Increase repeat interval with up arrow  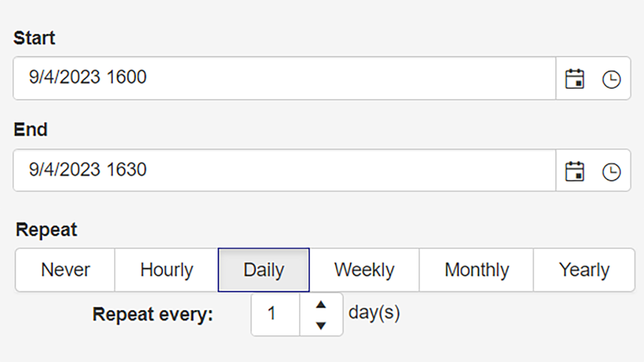pos(321,305)
